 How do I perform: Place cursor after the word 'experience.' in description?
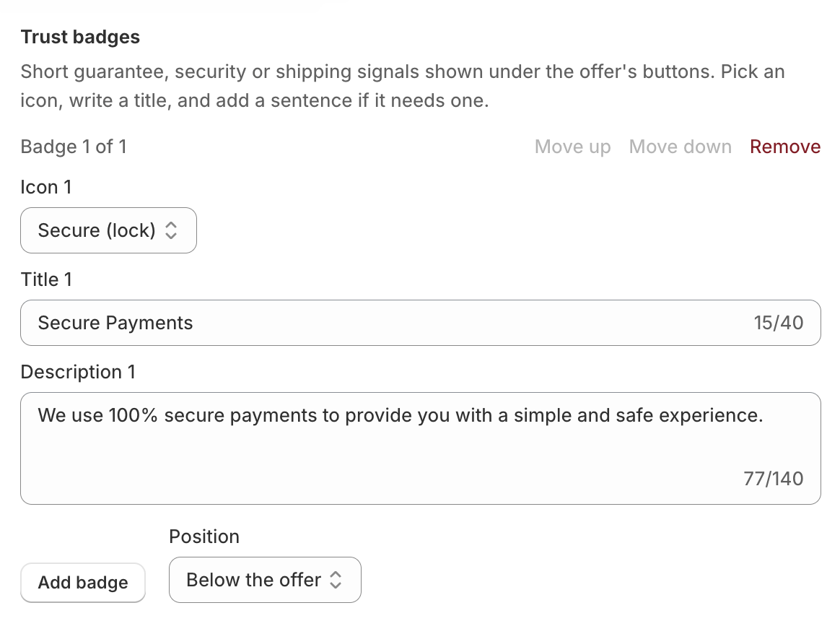click(764, 416)
